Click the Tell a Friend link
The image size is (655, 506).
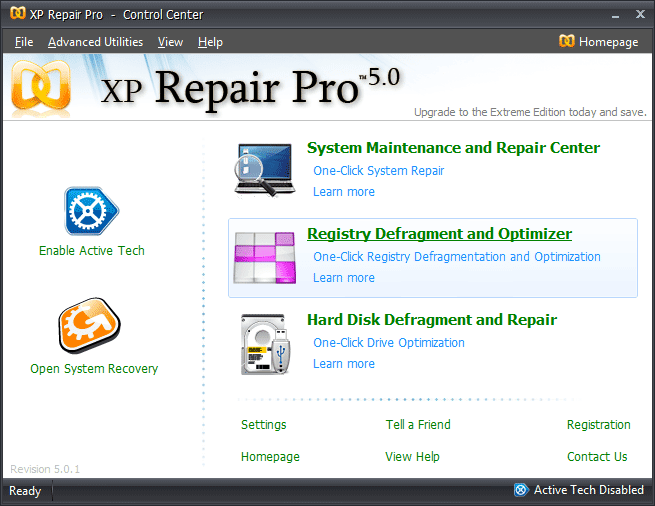418,425
